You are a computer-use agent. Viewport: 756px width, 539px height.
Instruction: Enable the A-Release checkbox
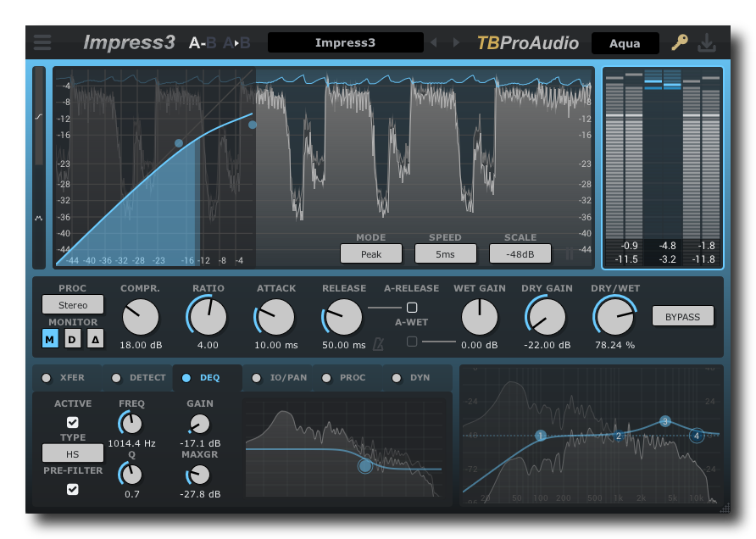[x=412, y=308]
